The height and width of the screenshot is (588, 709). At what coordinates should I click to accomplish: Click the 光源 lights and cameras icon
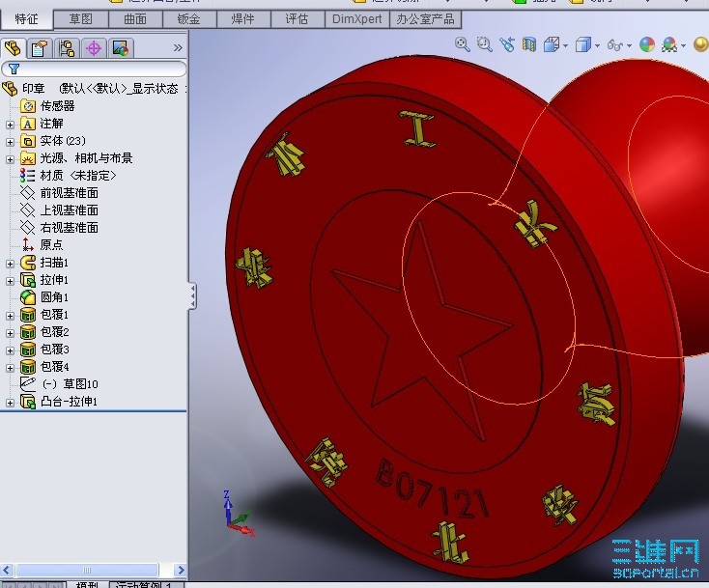click(28, 158)
